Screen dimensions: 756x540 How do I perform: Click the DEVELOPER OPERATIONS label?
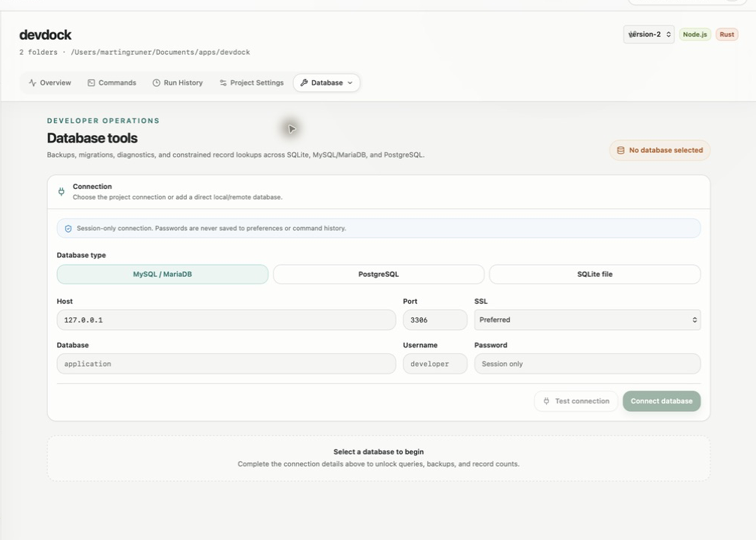(103, 121)
